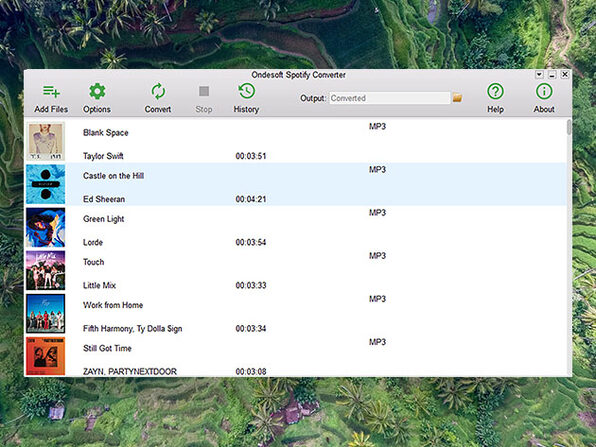Click duration 00:03:08
The image size is (596, 447).
(251, 371)
